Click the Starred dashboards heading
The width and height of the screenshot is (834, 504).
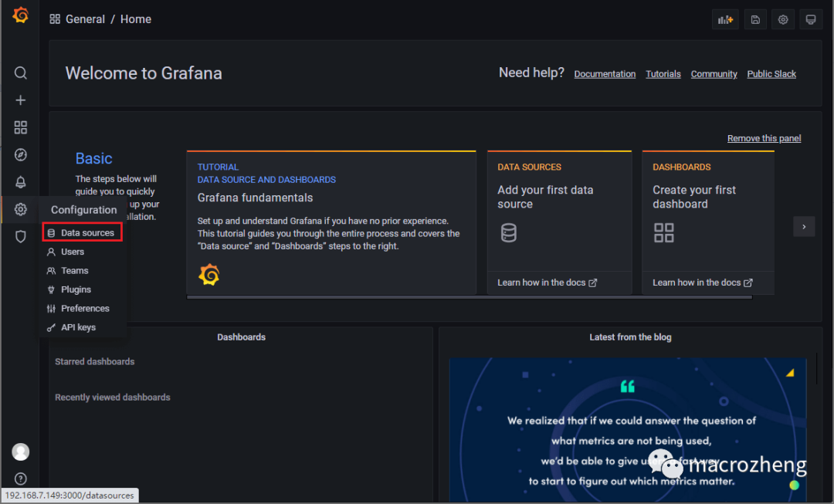[95, 361]
